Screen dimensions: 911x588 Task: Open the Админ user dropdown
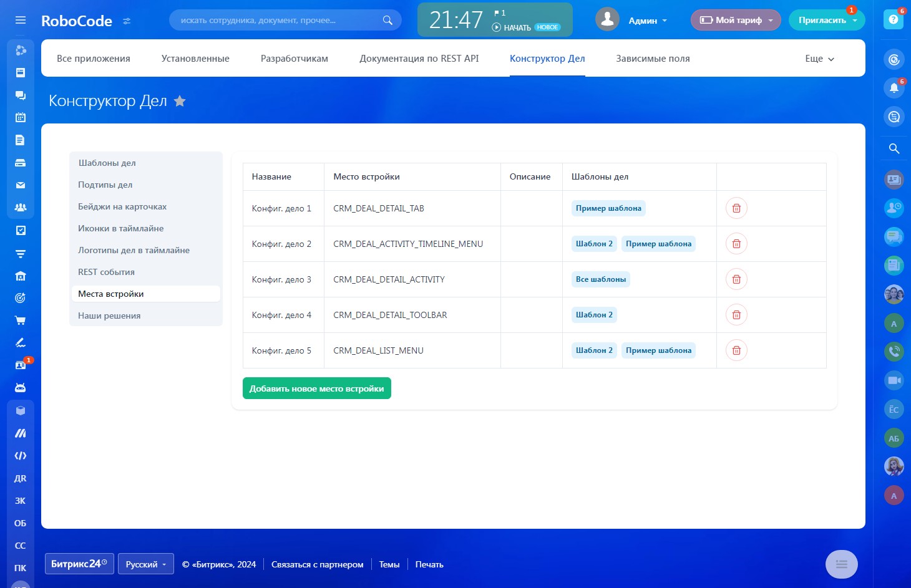(647, 21)
